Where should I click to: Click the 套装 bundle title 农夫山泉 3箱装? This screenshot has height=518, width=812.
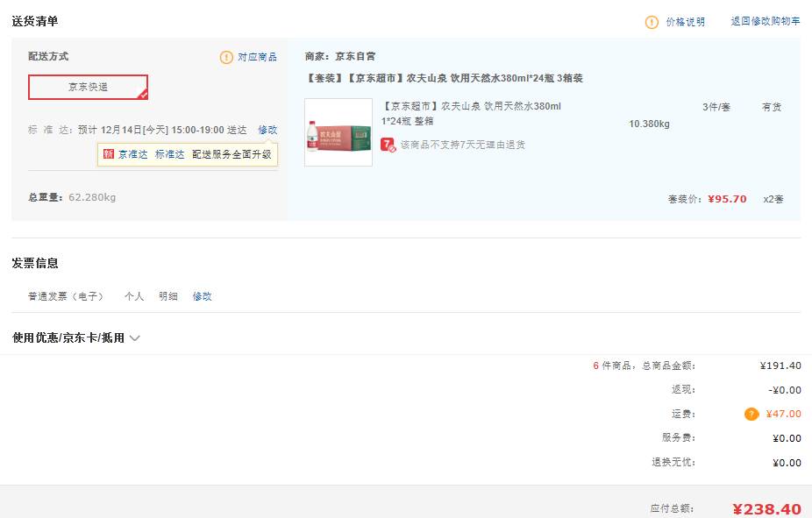pos(444,79)
